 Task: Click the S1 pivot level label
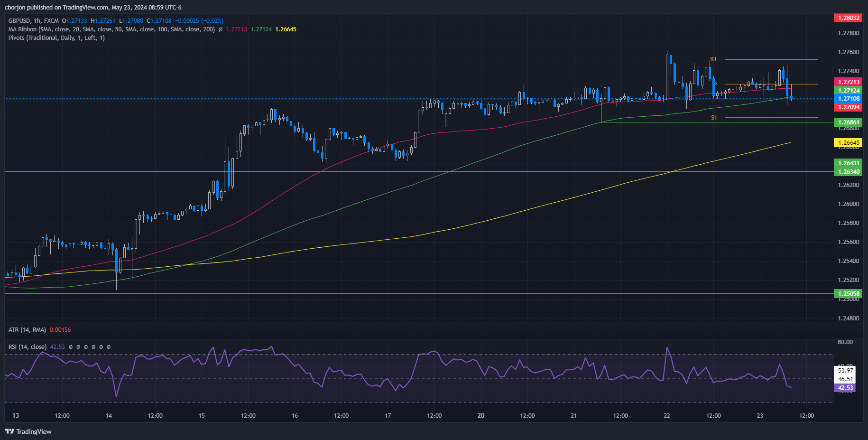click(x=714, y=118)
